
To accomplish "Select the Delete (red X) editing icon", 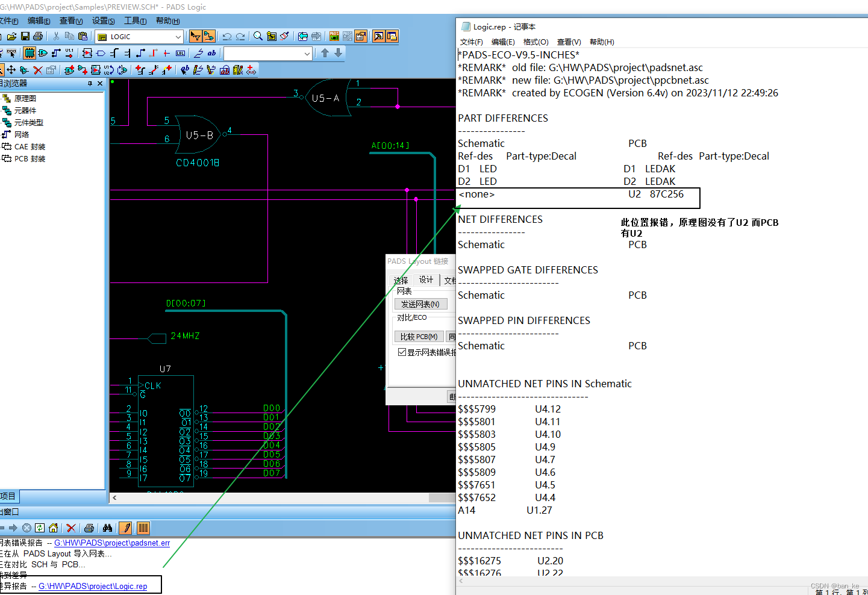I will point(37,70).
